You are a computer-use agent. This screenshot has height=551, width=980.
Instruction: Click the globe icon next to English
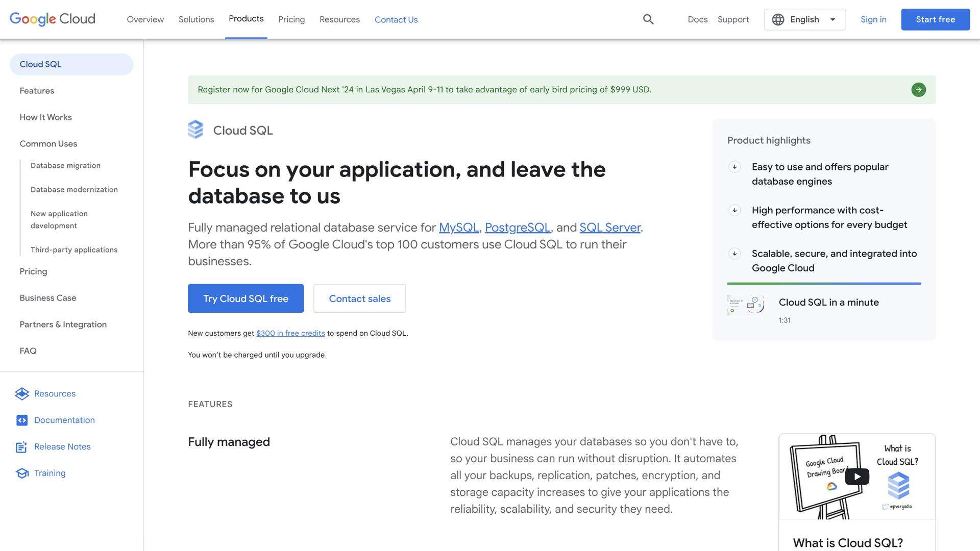point(778,19)
